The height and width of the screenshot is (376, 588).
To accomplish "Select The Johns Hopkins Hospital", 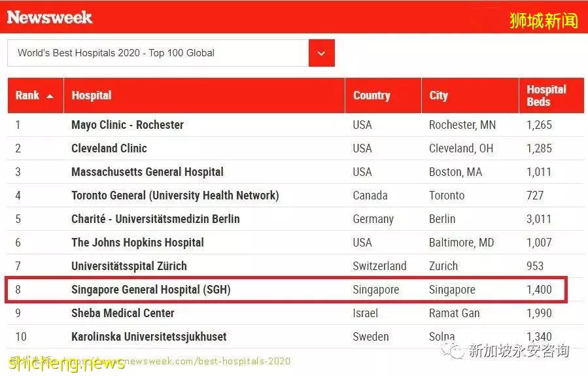I will (137, 243).
